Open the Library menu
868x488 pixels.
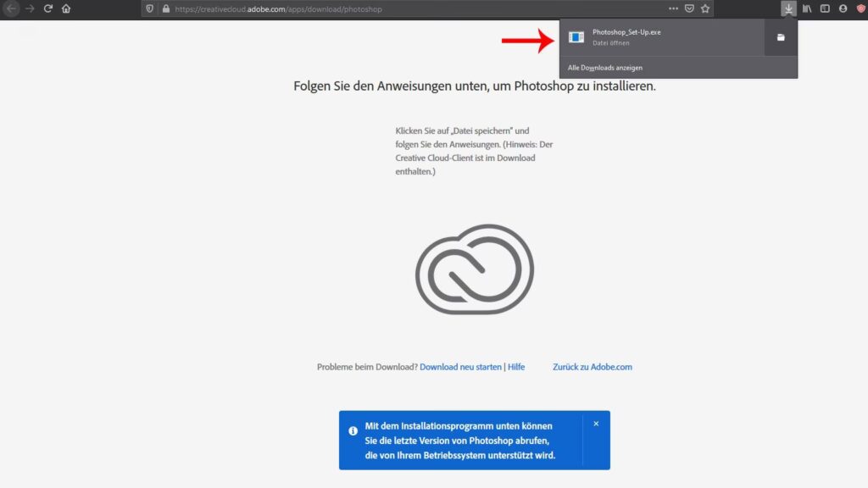click(x=808, y=8)
